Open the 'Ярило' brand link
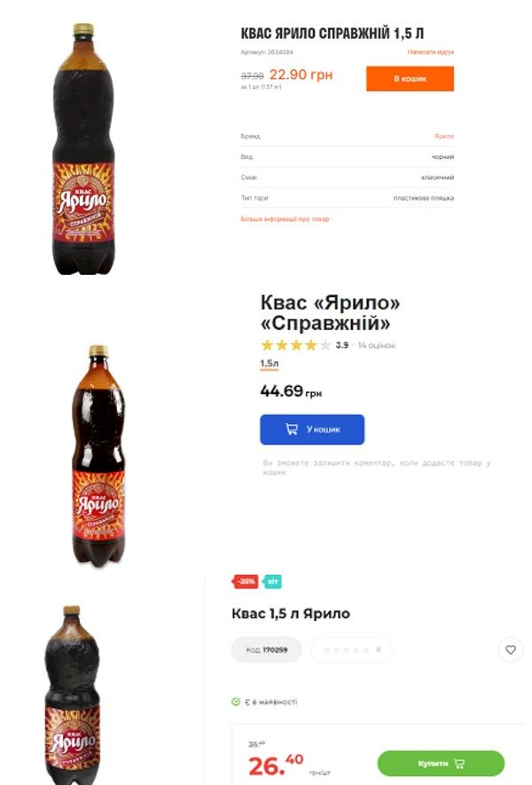 click(x=444, y=137)
